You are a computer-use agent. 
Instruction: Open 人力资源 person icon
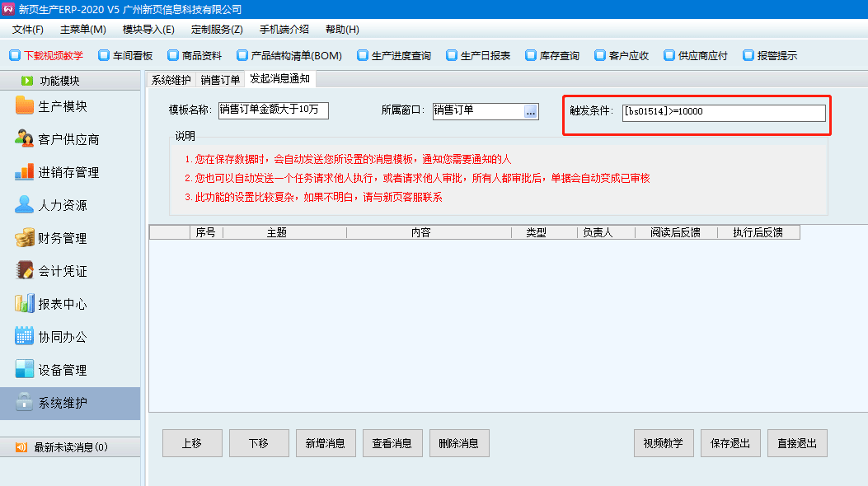(25, 205)
